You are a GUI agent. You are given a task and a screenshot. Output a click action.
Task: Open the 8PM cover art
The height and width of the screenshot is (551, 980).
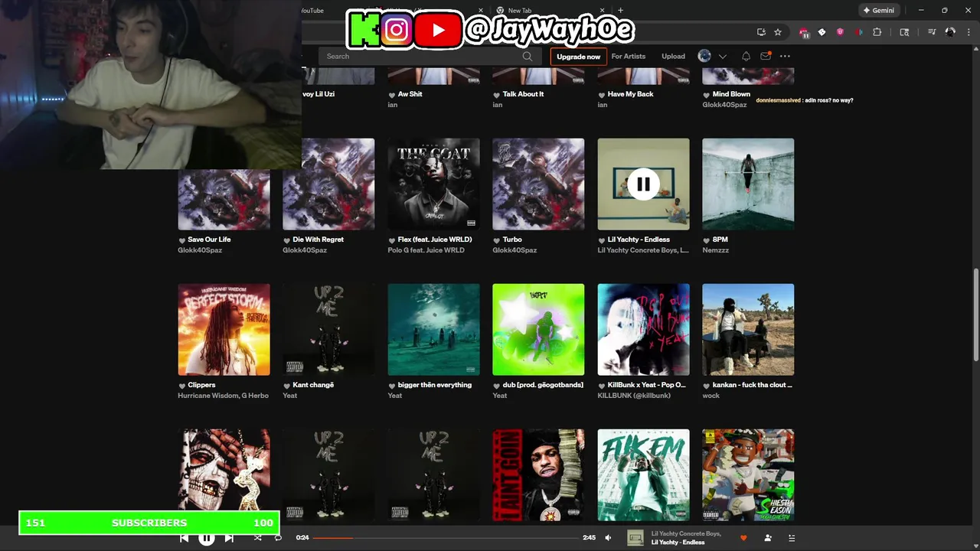[x=748, y=184]
